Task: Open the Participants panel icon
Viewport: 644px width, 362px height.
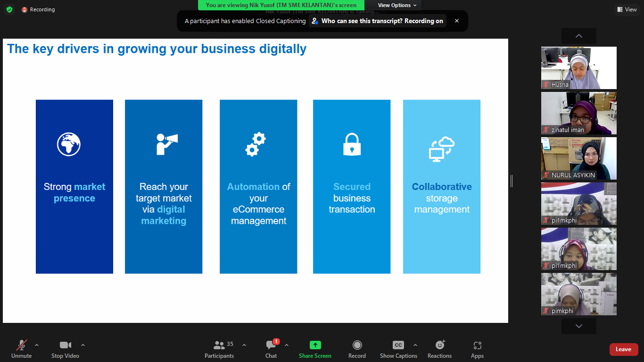Action: coord(219,346)
